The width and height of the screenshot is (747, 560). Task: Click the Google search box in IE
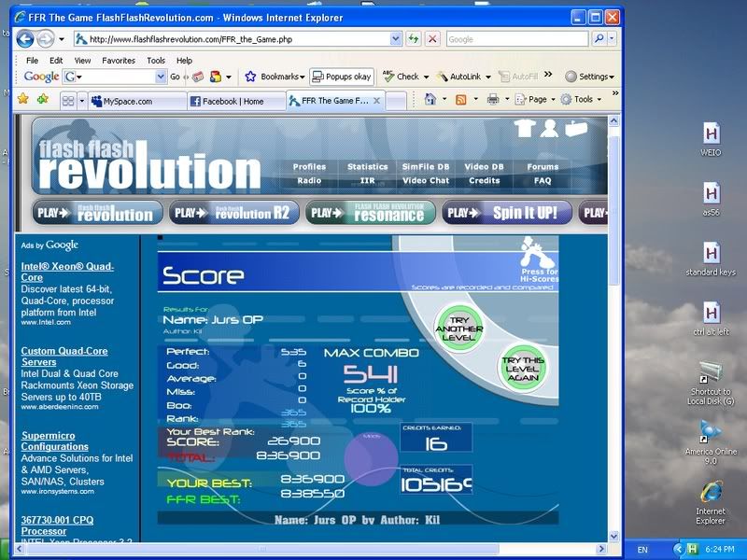pyautogui.click(x=517, y=39)
